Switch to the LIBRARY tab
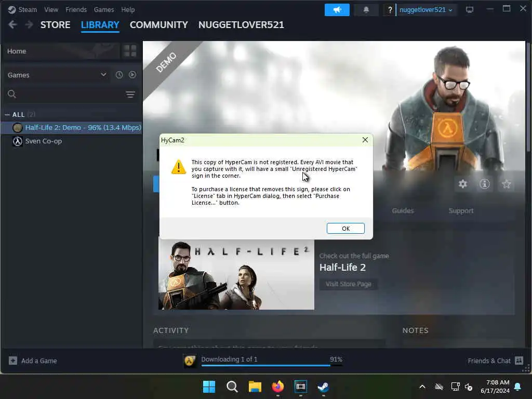The image size is (532, 399). [100, 25]
